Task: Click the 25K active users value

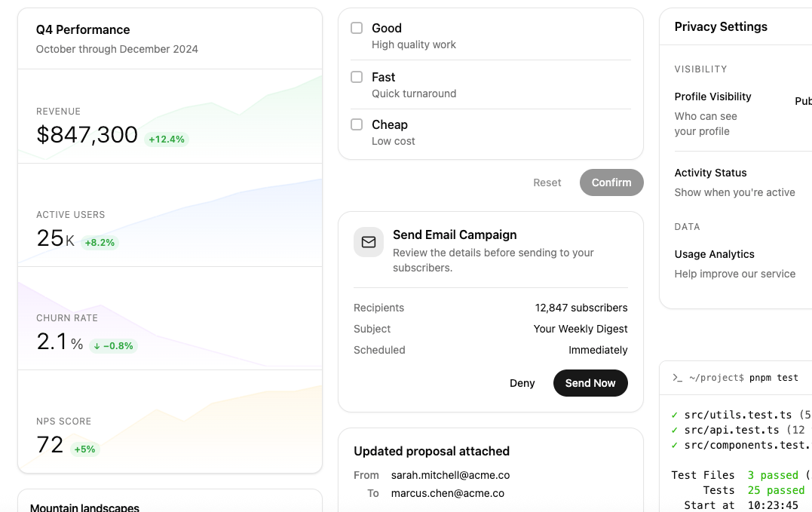Action: pyautogui.click(x=55, y=238)
